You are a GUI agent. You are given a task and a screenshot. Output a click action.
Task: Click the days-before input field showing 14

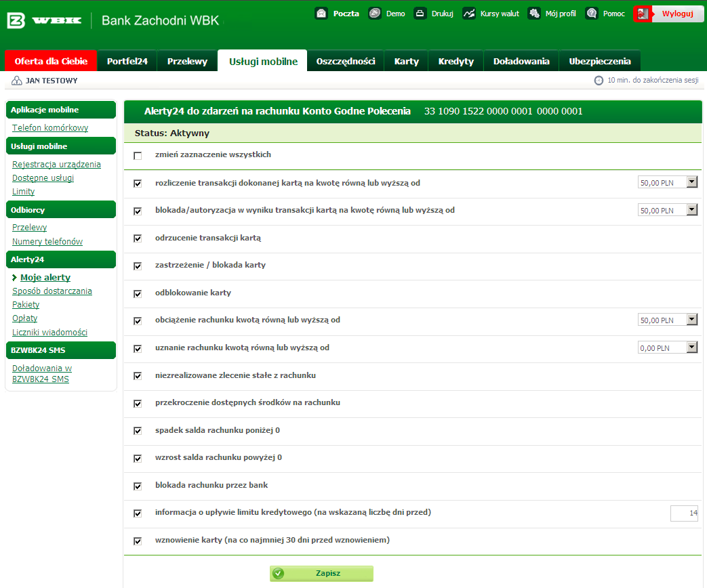tap(684, 513)
